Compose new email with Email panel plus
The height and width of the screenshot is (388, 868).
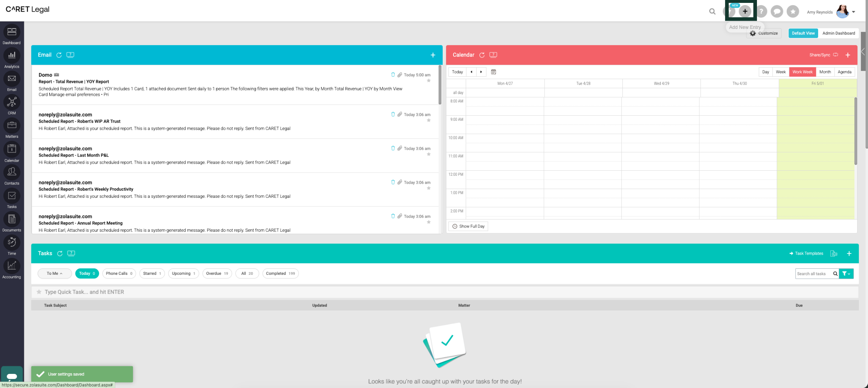(x=433, y=55)
